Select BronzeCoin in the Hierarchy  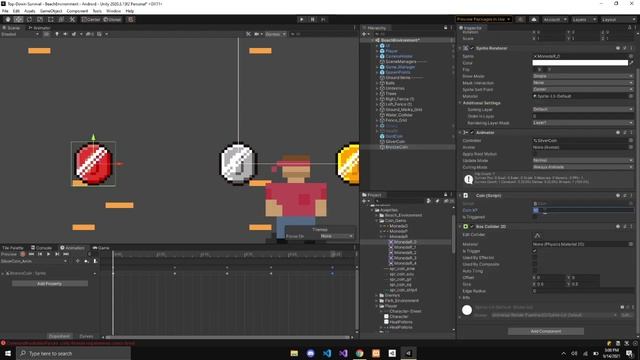click(396, 147)
